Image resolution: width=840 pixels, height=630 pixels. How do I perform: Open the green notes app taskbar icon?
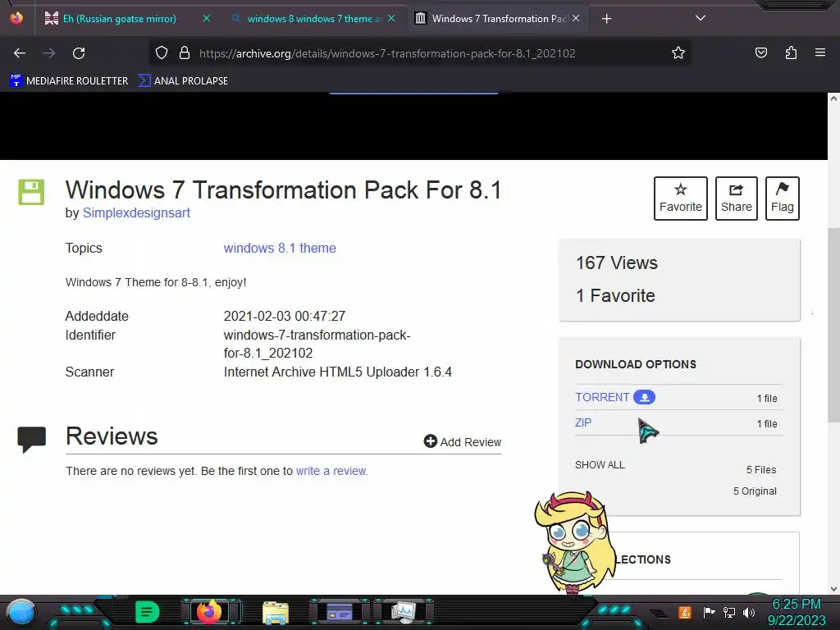(148, 612)
